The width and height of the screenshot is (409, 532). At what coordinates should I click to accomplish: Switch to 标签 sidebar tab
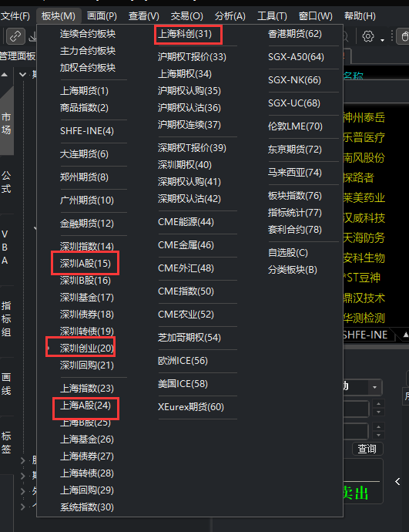(x=6, y=443)
